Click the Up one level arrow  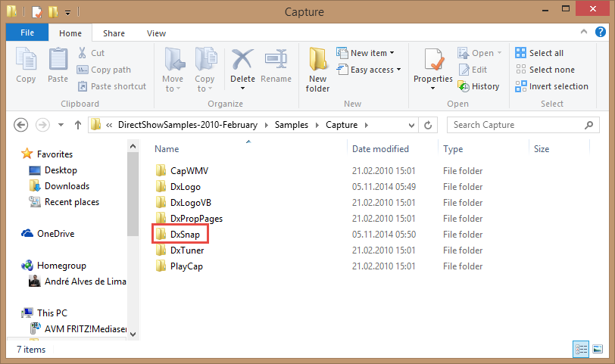coord(78,125)
